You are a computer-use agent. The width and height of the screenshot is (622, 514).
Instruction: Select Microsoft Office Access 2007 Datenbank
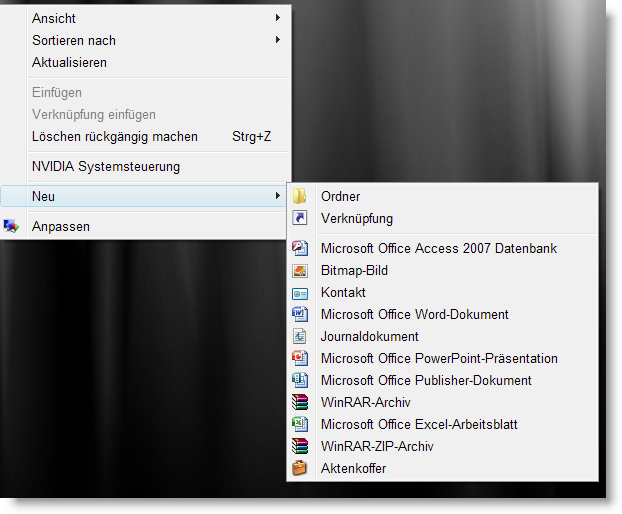442,248
